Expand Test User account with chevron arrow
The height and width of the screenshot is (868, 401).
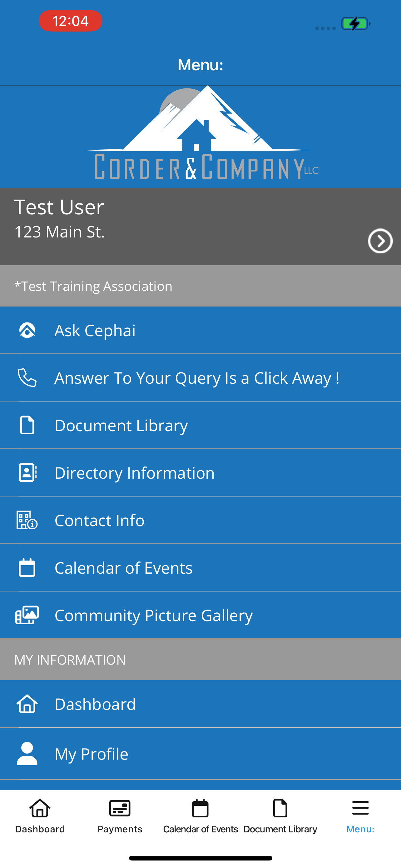380,241
